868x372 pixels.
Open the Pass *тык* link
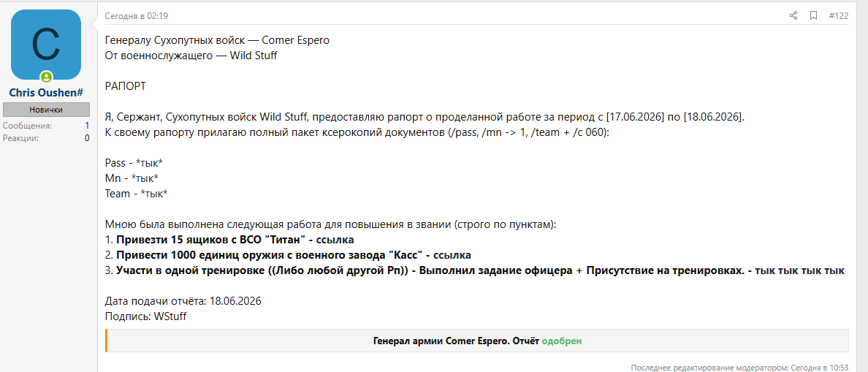point(149,163)
